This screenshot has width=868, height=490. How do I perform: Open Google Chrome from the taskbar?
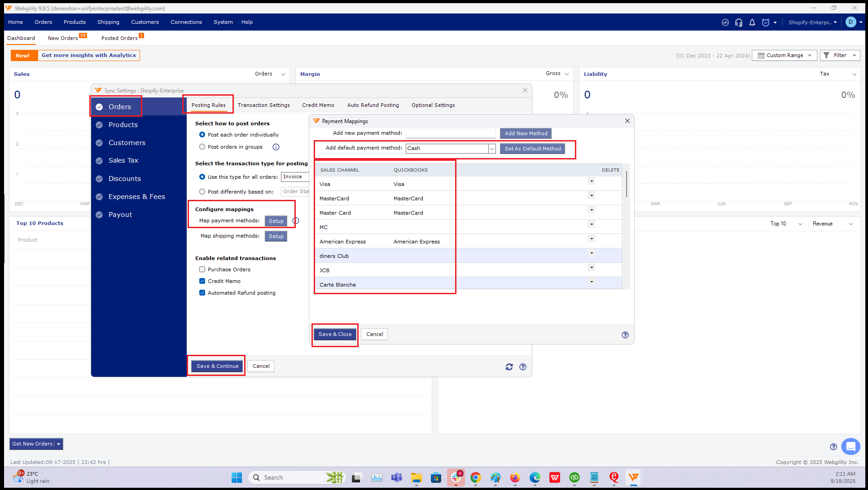476,477
